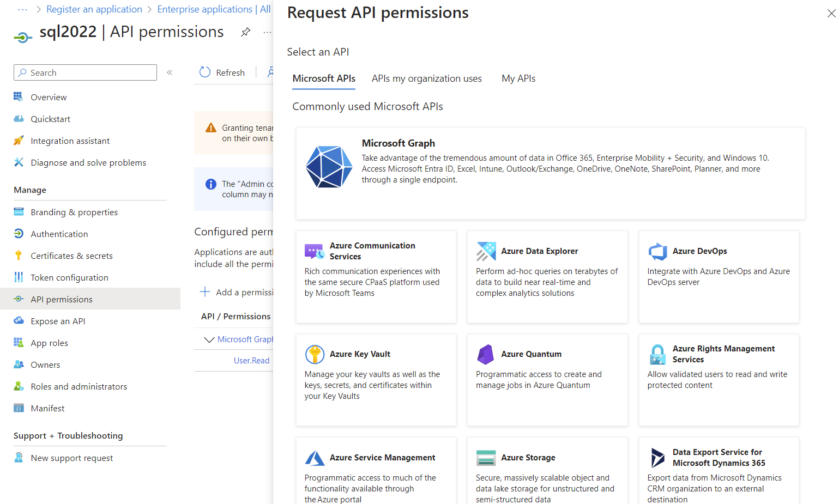This screenshot has width=839, height=504.
Task: Select the Microsoft Graph API card title
Action: point(399,143)
